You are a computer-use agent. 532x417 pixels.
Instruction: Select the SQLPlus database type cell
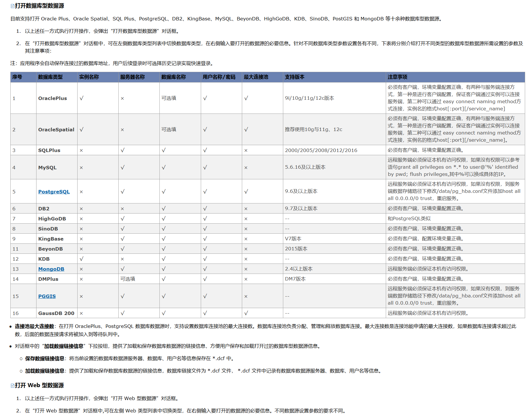(x=57, y=150)
